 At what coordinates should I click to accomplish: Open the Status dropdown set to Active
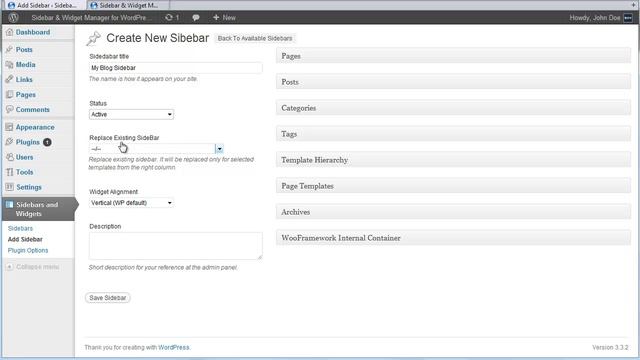point(131,114)
